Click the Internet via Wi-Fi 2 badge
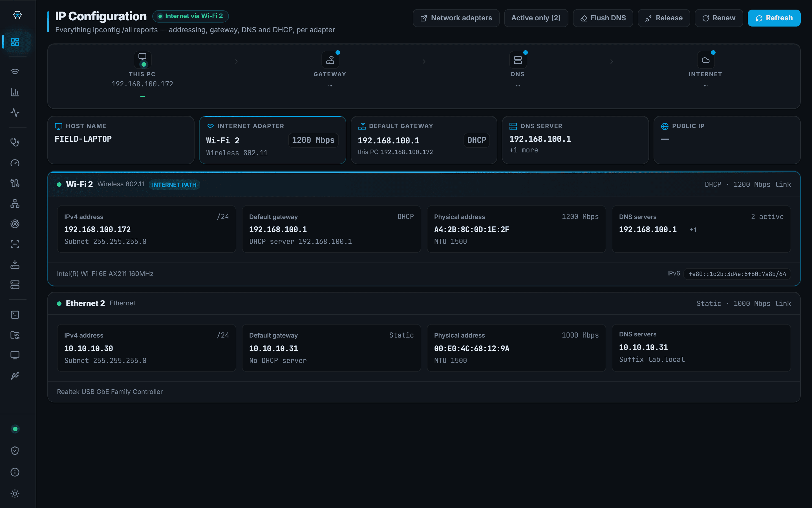The height and width of the screenshot is (508, 812). pos(191,16)
